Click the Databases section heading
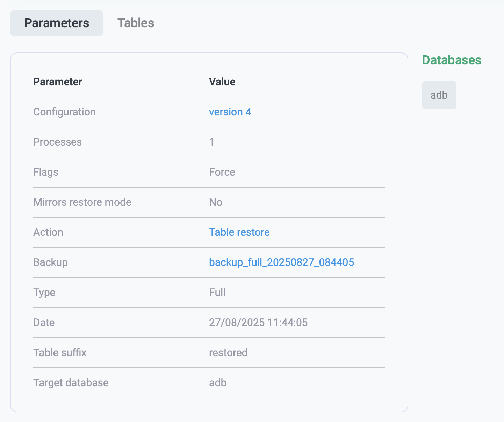 coord(452,60)
